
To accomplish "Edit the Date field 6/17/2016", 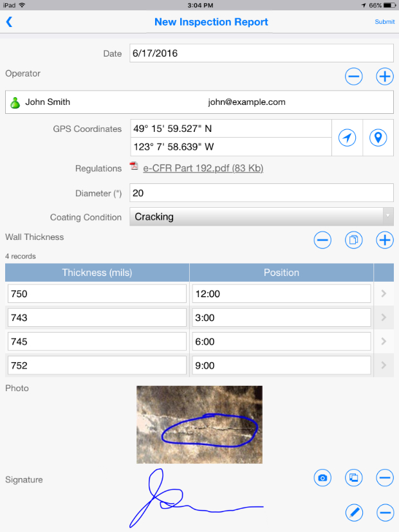I will click(261, 53).
